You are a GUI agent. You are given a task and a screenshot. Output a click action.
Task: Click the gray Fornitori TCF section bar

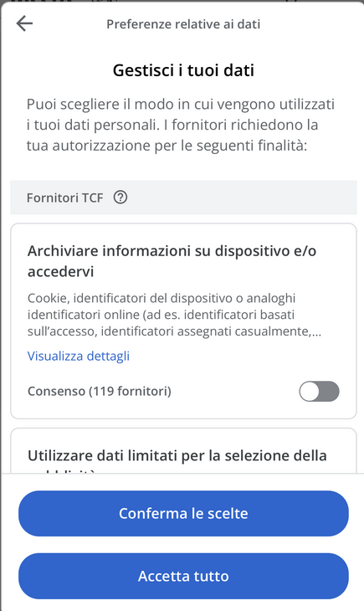(x=183, y=198)
